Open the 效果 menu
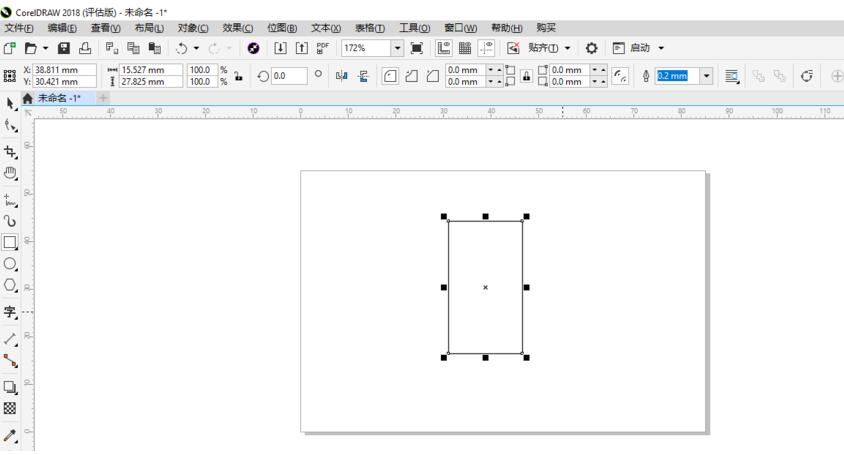The image size is (844, 455). point(237,28)
